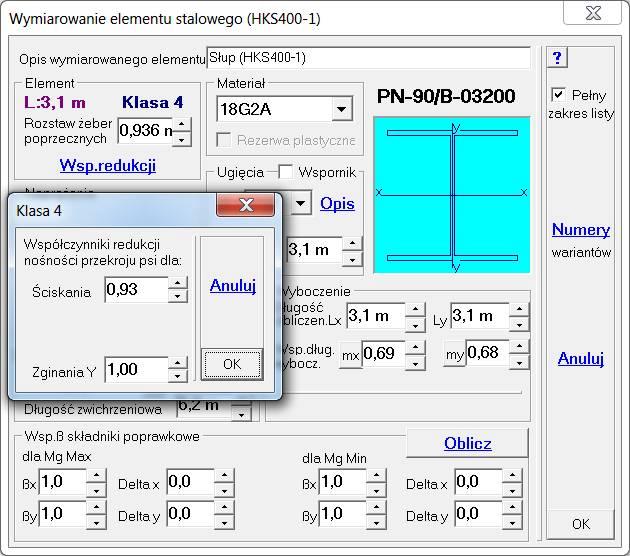Screen dimensions: 630x556
Task: Click the Opis wymiarowanego elementu text field
Action: pyautogui.click(x=368, y=58)
